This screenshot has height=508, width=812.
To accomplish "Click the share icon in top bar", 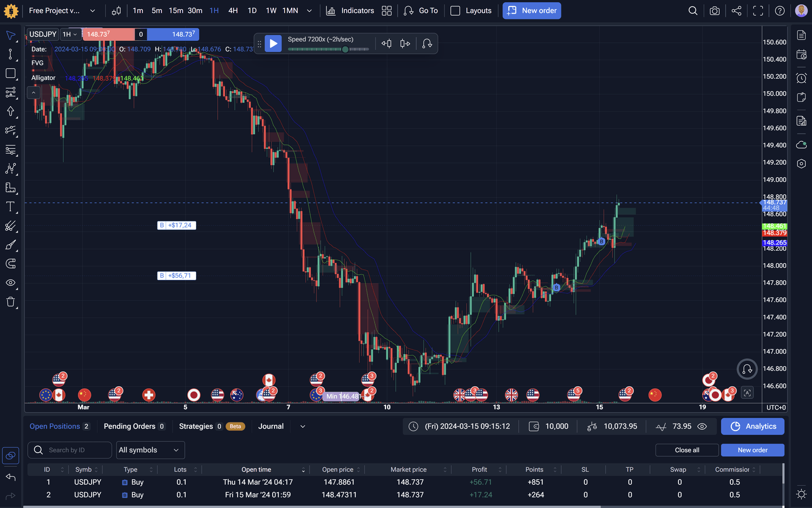I will coord(736,11).
